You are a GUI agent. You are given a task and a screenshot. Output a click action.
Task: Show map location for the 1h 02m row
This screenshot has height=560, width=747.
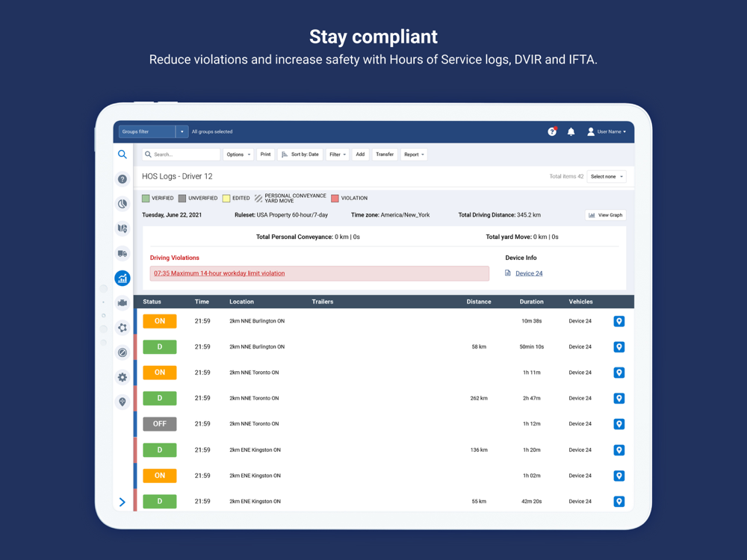click(619, 476)
